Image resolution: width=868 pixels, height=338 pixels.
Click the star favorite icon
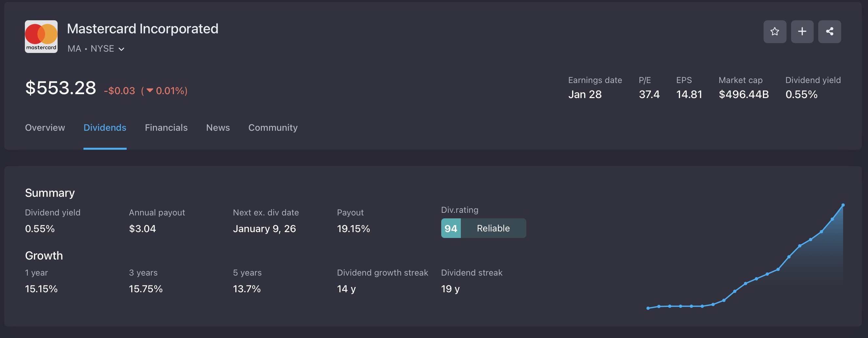[774, 32]
